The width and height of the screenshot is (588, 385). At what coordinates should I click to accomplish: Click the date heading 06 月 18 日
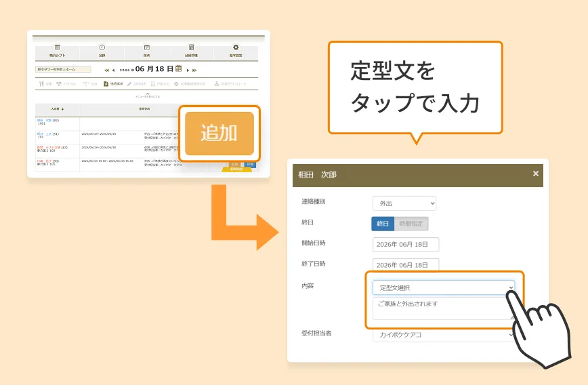(x=154, y=68)
